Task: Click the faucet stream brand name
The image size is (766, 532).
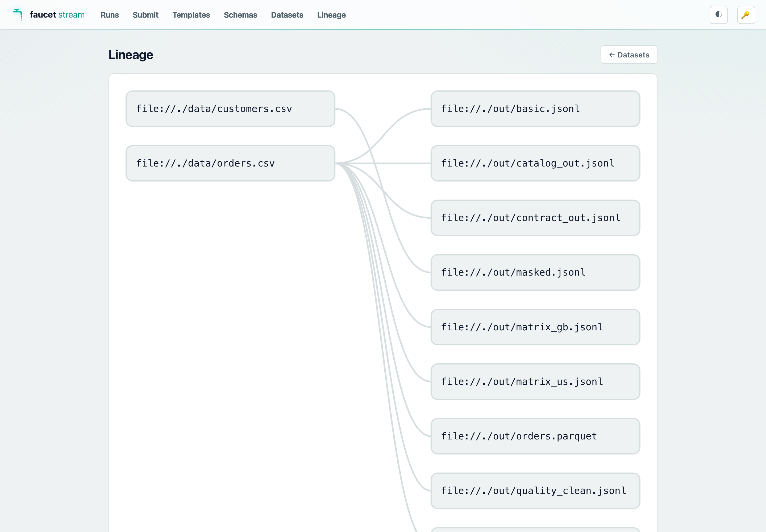Action: pos(57,15)
